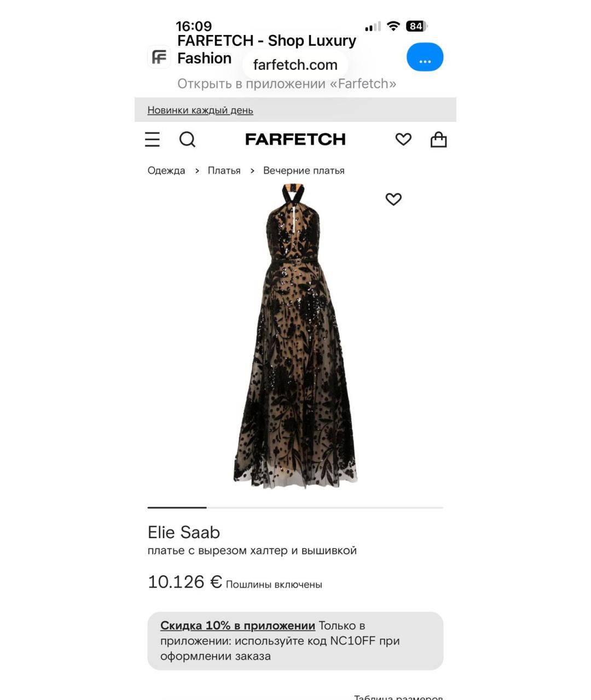Open the wishlist heart in header
Image resolution: width=591 pixels, height=700 pixels.
click(403, 139)
